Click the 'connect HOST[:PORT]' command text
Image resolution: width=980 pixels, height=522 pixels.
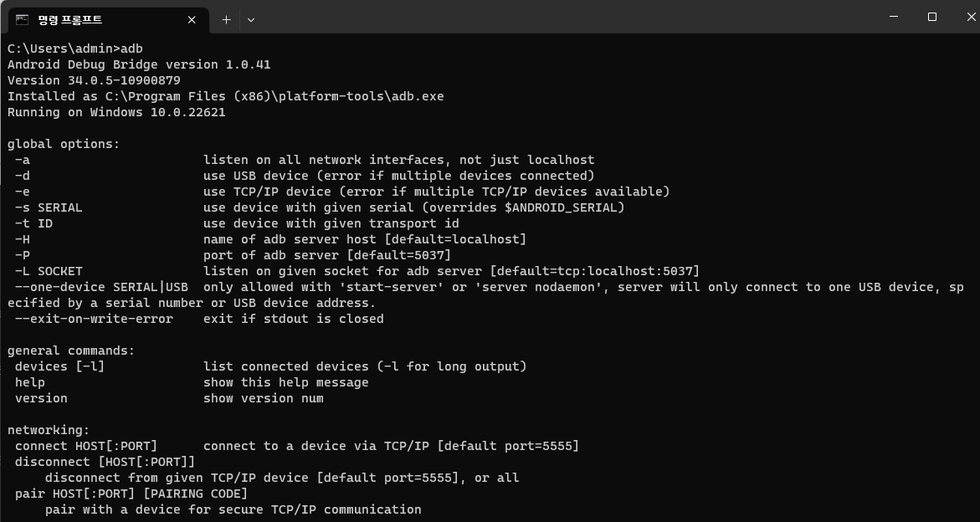[86, 446]
